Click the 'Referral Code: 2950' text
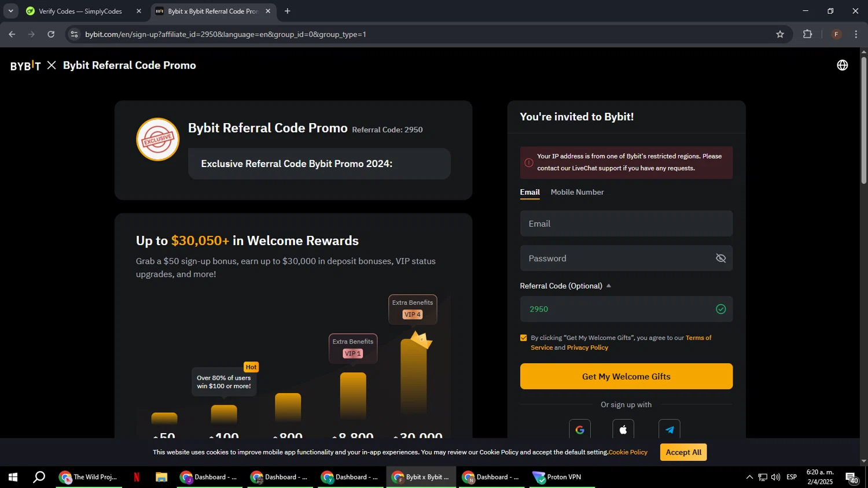This screenshot has width=868, height=488. [x=387, y=130]
